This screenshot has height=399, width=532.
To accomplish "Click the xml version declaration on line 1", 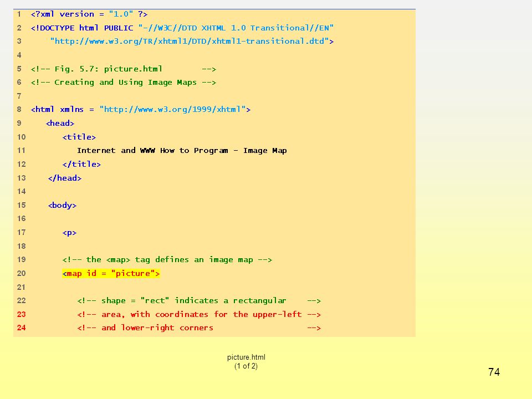I will tap(89, 14).
